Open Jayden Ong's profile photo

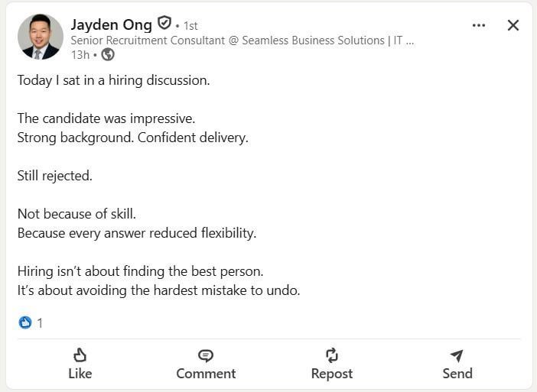40,37
